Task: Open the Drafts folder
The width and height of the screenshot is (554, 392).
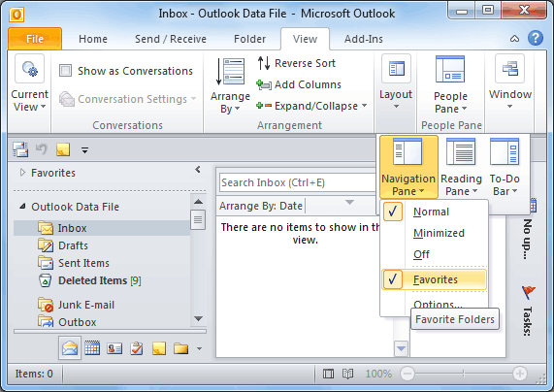Action: pyautogui.click(x=73, y=245)
